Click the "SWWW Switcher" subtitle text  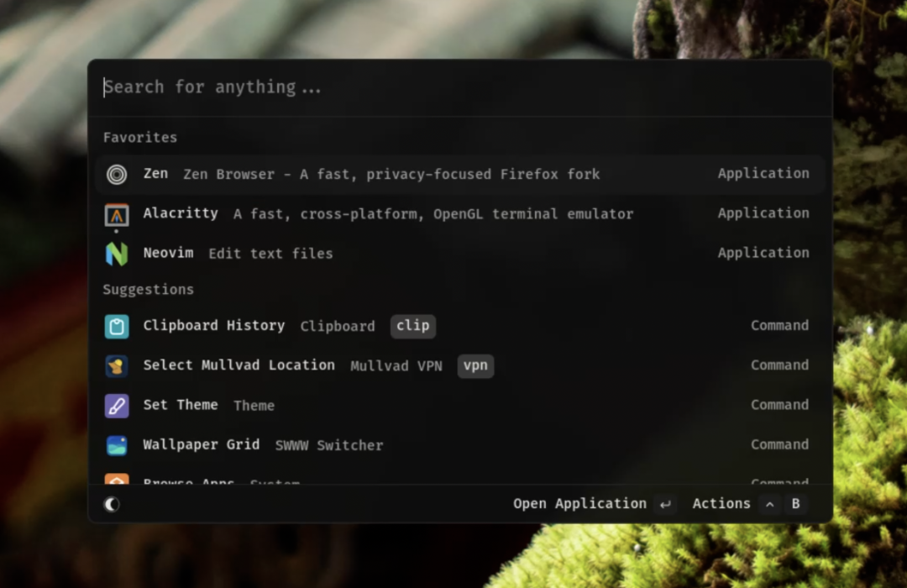coord(329,446)
